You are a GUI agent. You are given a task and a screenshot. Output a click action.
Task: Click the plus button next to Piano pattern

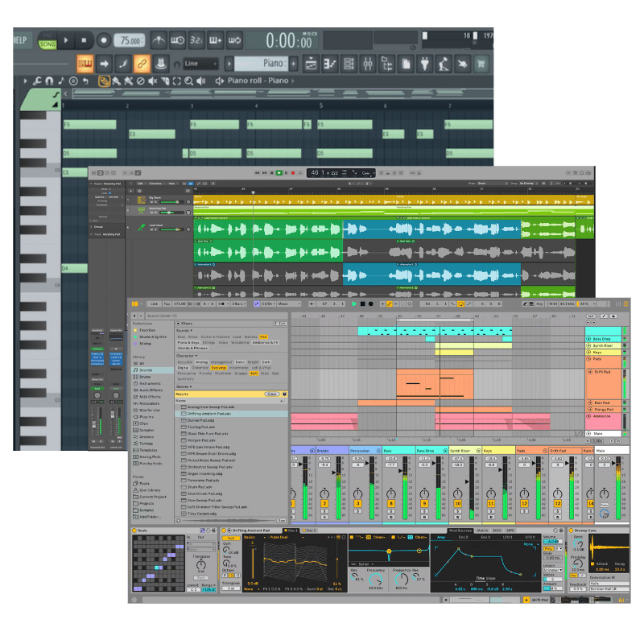pyautogui.click(x=294, y=64)
